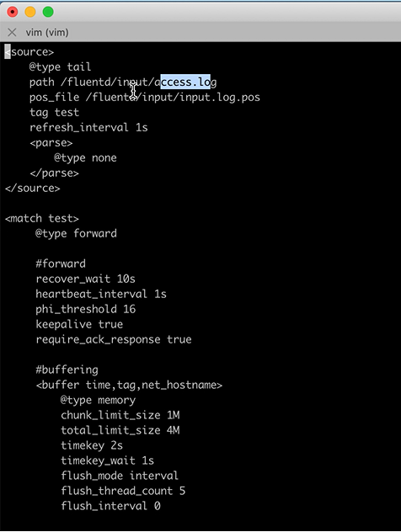
Task: Close the vim (vim) tab
Action: click(x=12, y=32)
